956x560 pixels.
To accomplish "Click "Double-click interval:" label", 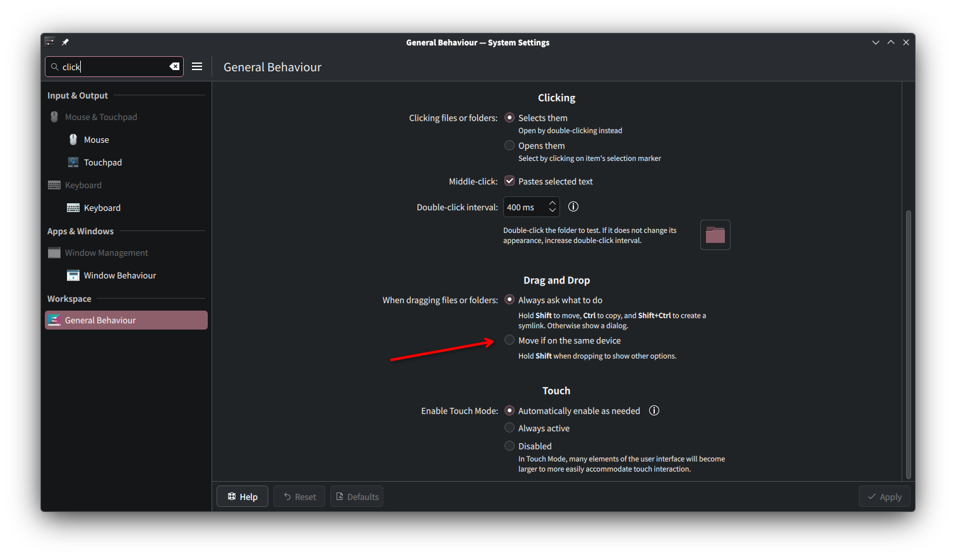I will point(457,207).
